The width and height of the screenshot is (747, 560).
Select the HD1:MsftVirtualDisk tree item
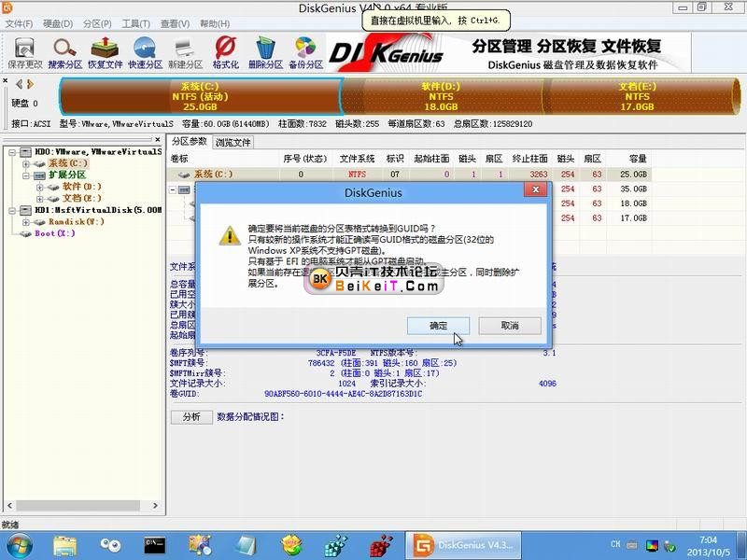(98, 210)
